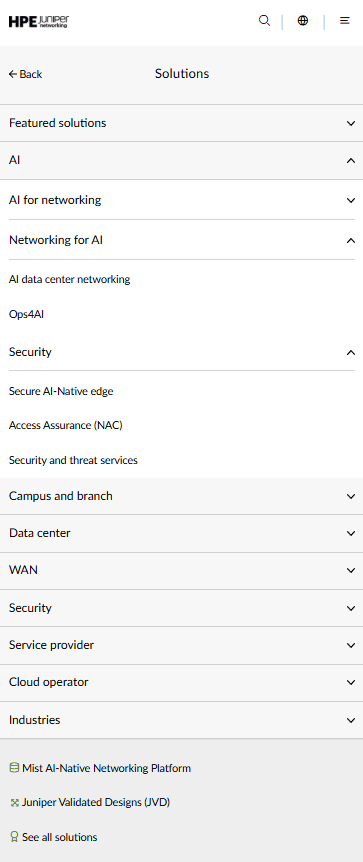Open Access Assurance (NAC) link

pyautogui.click(x=65, y=426)
